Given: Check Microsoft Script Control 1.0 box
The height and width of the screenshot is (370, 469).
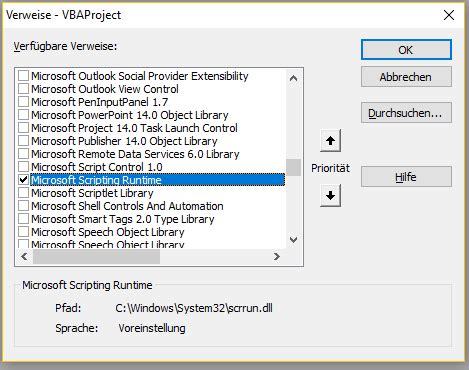Looking at the screenshot, I should click(x=23, y=167).
